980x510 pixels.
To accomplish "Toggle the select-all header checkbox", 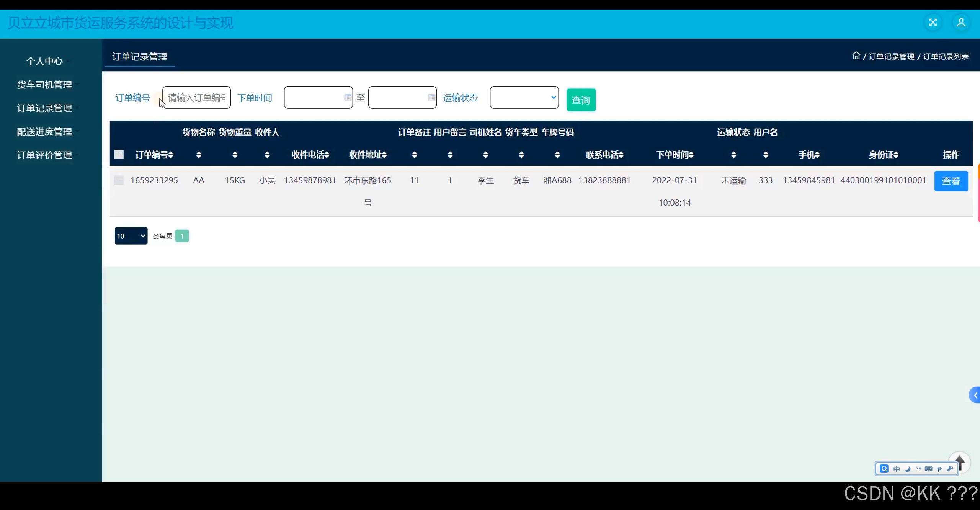I will tap(119, 155).
